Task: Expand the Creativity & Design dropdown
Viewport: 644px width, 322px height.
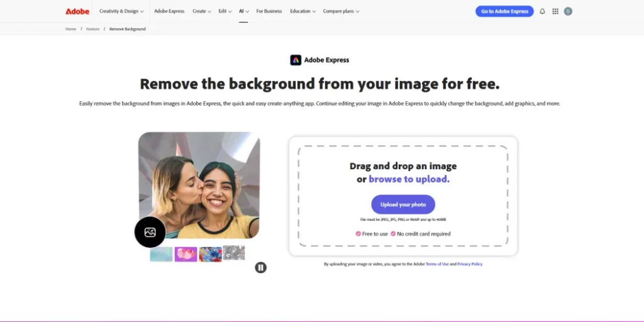Action: click(x=121, y=11)
